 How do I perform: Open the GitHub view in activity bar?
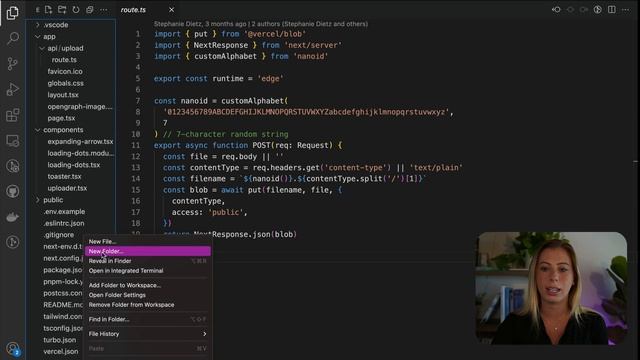click(13, 191)
